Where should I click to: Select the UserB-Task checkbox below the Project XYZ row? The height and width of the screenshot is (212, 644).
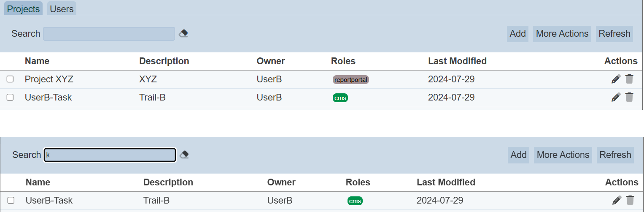(x=10, y=97)
